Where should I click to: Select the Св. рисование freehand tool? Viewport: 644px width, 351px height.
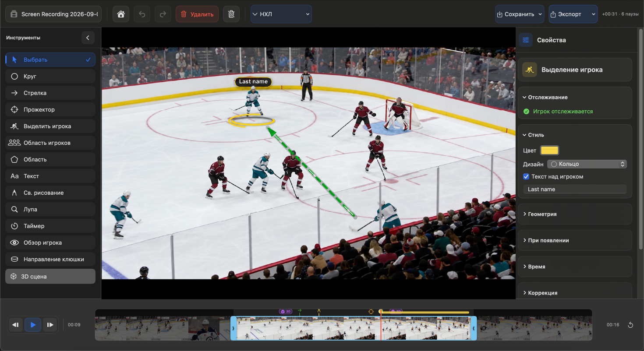coord(50,193)
